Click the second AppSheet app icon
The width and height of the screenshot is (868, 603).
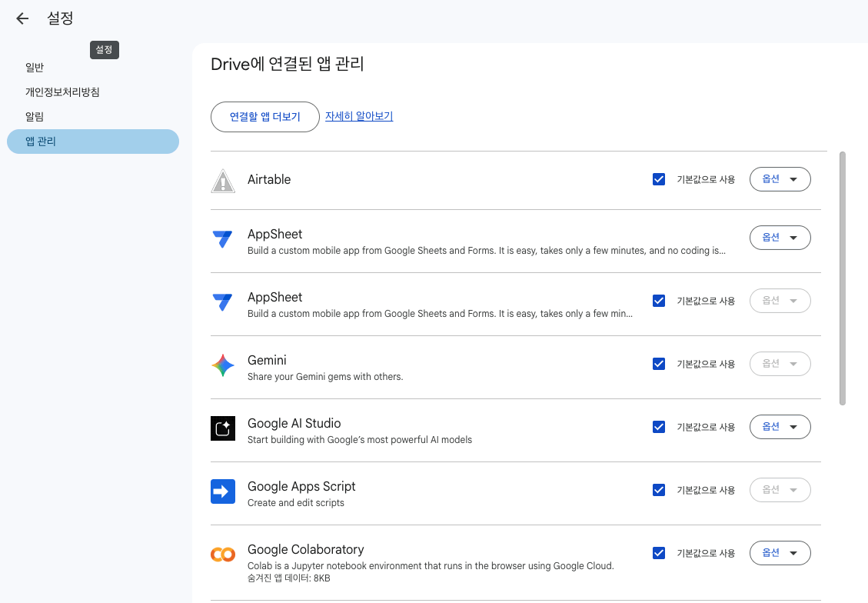222,301
